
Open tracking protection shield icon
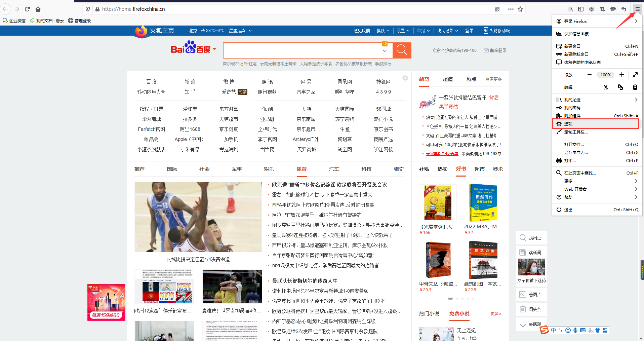[x=88, y=9]
